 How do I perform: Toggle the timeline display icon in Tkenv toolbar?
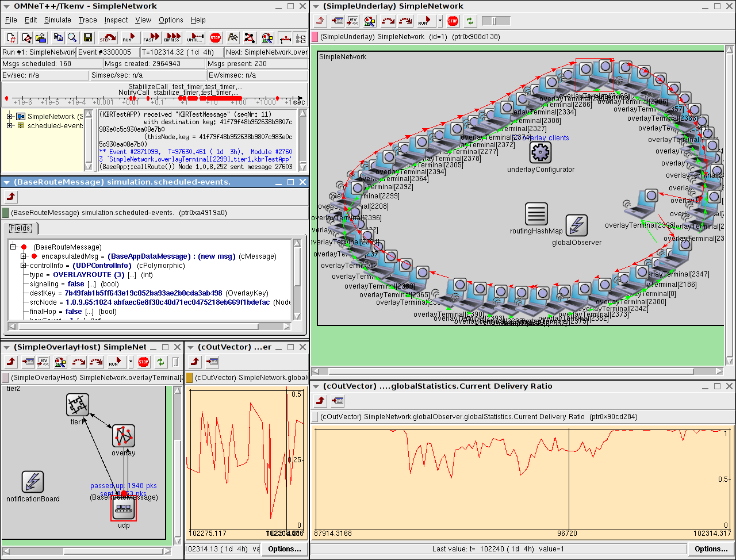pos(285,39)
